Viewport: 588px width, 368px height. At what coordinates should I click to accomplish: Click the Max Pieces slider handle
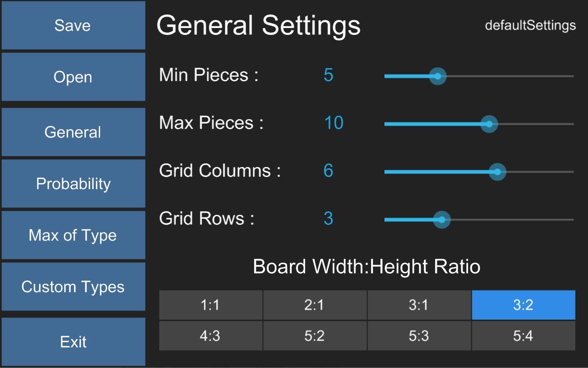tap(489, 124)
